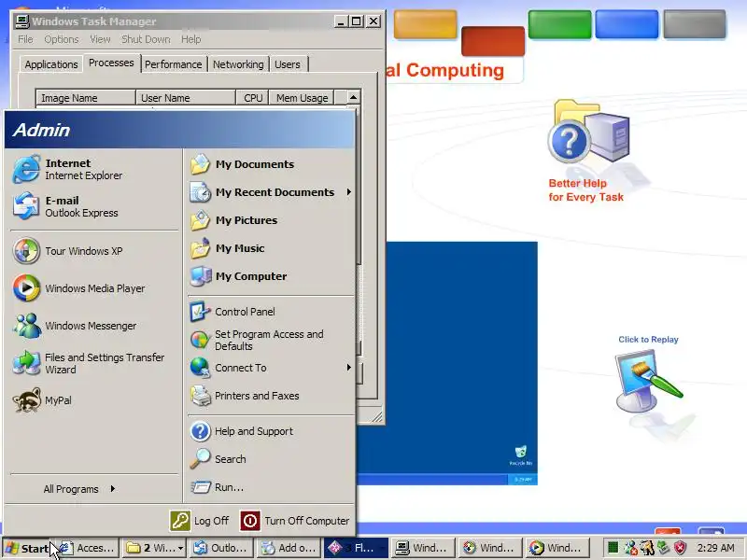
Task: Click Windows Messenger tray icon
Action: pos(630,548)
